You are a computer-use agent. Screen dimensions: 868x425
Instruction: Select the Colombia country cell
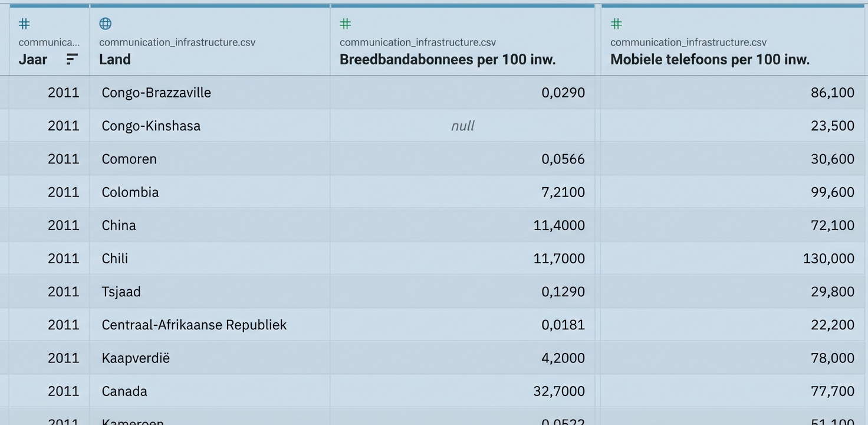130,192
